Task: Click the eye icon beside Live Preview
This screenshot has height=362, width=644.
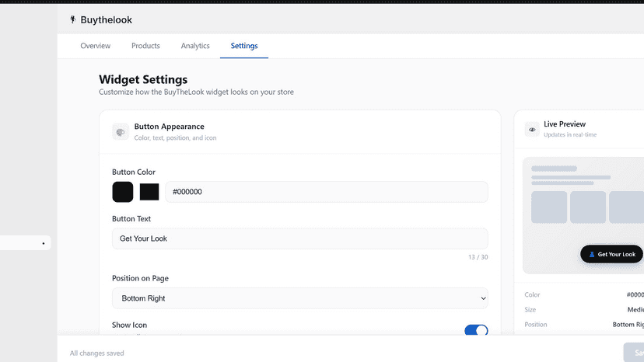Action: [532, 129]
